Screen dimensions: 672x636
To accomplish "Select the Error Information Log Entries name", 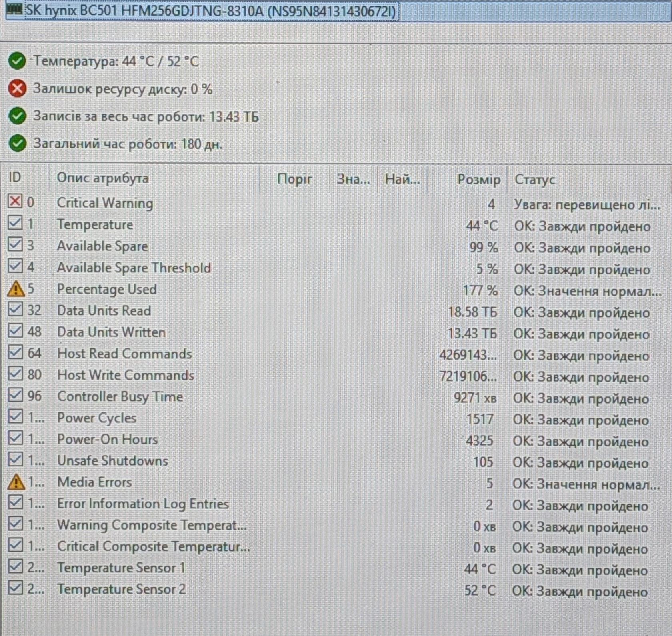I will coord(143,504).
